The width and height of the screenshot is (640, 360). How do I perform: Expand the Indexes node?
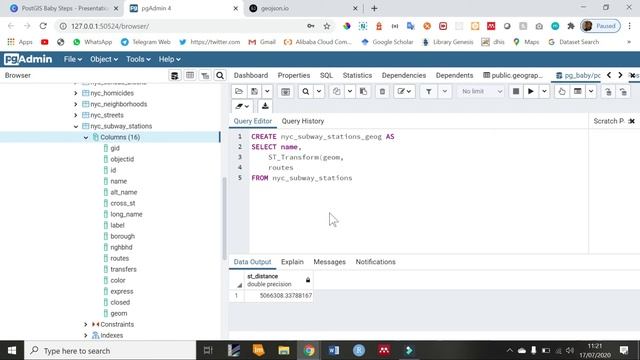click(x=86, y=336)
